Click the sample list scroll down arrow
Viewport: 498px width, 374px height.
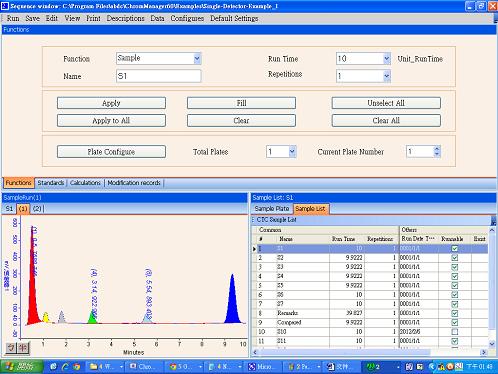[x=492, y=343]
